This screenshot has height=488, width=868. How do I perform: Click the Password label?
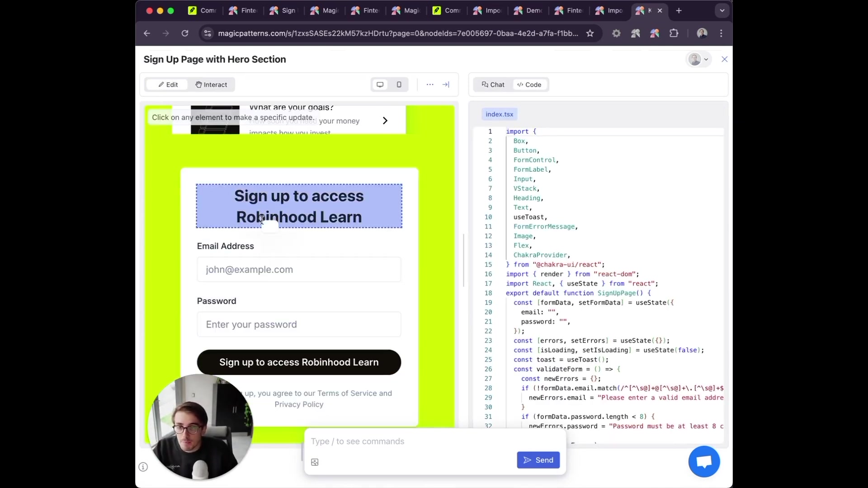pyautogui.click(x=217, y=301)
